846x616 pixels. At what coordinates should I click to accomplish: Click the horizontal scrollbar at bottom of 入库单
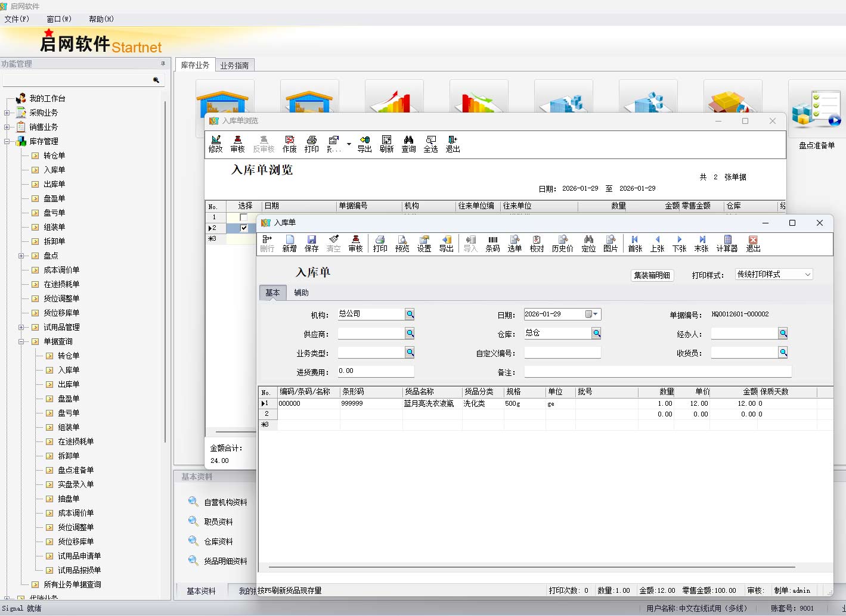tap(531, 567)
